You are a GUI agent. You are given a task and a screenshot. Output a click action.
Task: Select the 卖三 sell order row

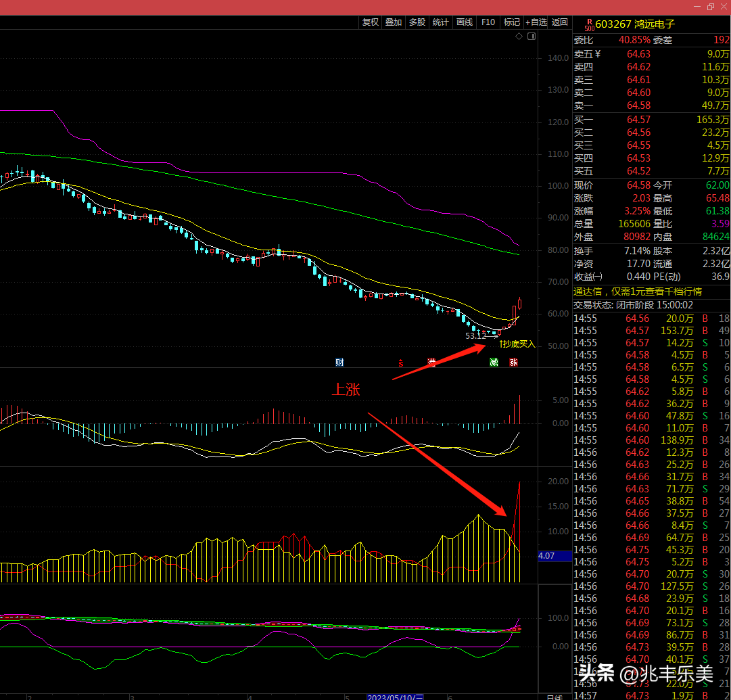[x=651, y=80]
